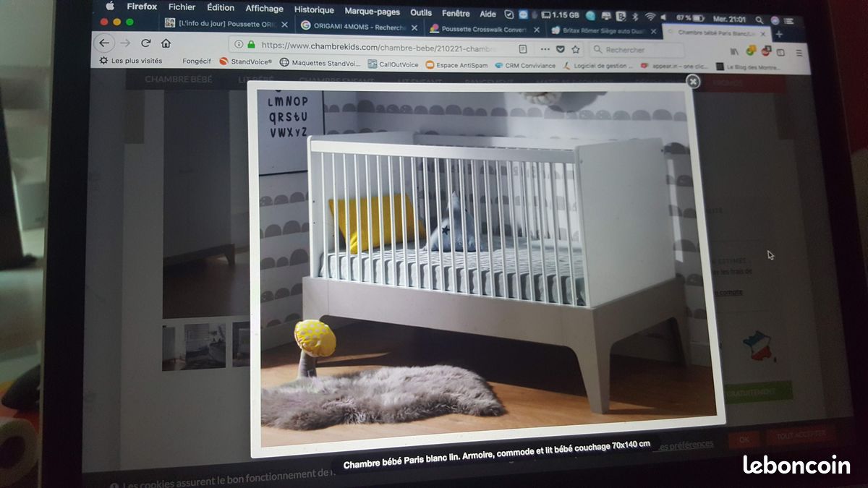Open the Firefox Library icon
The width and height of the screenshot is (868, 488).
coord(733,51)
